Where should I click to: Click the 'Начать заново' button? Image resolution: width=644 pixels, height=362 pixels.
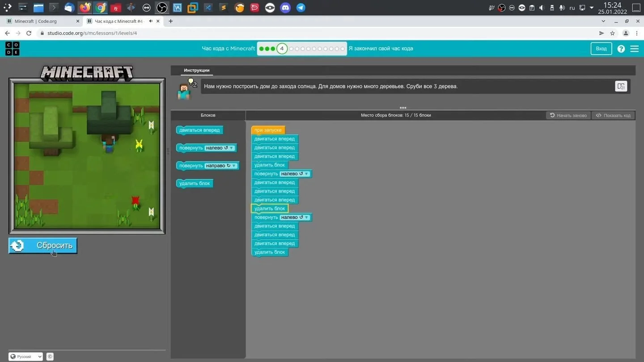click(x=568, y=115)
